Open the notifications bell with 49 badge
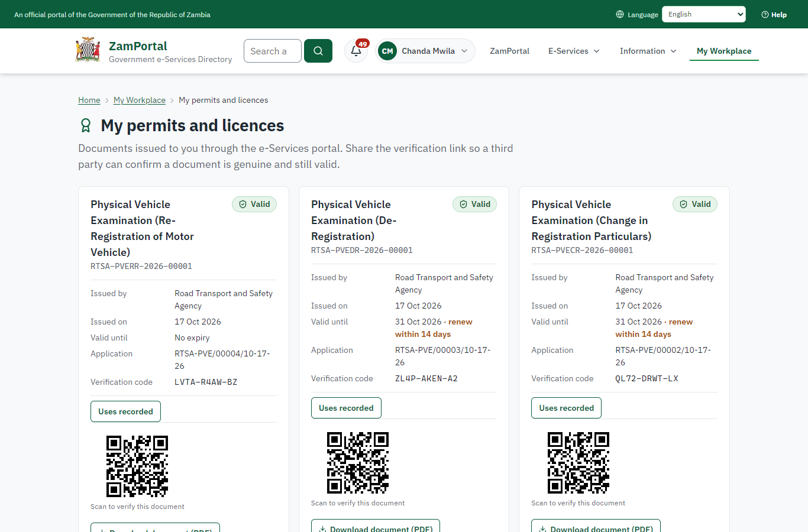Viewport: 808px width, 532px height. [x=356, y=51]
